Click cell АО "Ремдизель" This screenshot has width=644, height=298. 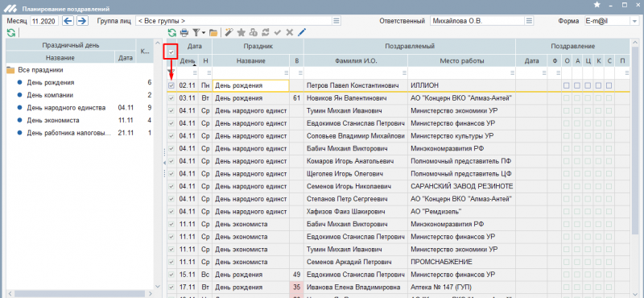[x=461, y=212]
